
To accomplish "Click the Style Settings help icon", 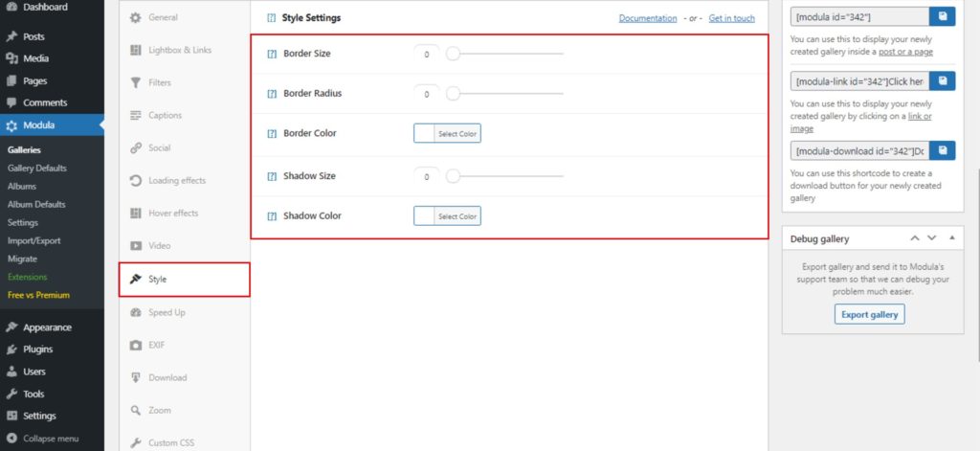I will [272, 18].
